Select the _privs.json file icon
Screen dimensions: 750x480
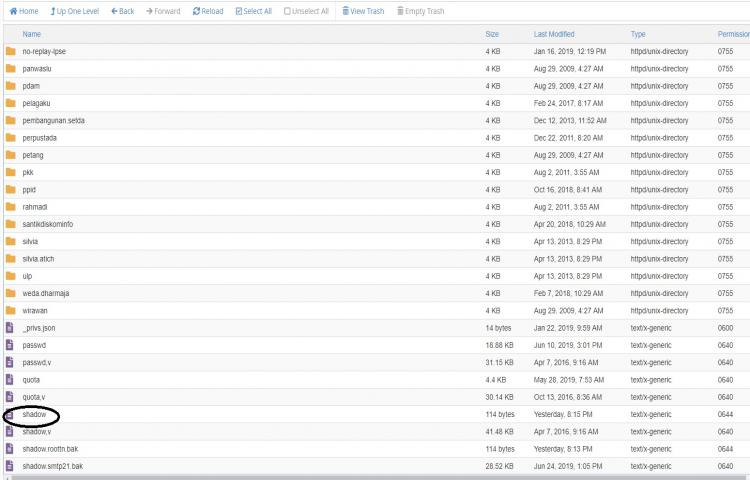(10, 328)
